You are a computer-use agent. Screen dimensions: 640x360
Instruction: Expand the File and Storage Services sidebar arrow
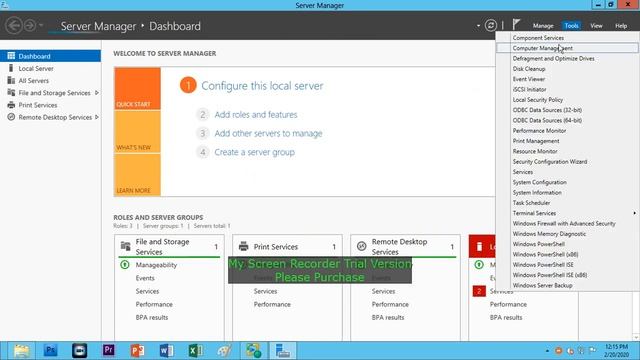coord(97,93)
